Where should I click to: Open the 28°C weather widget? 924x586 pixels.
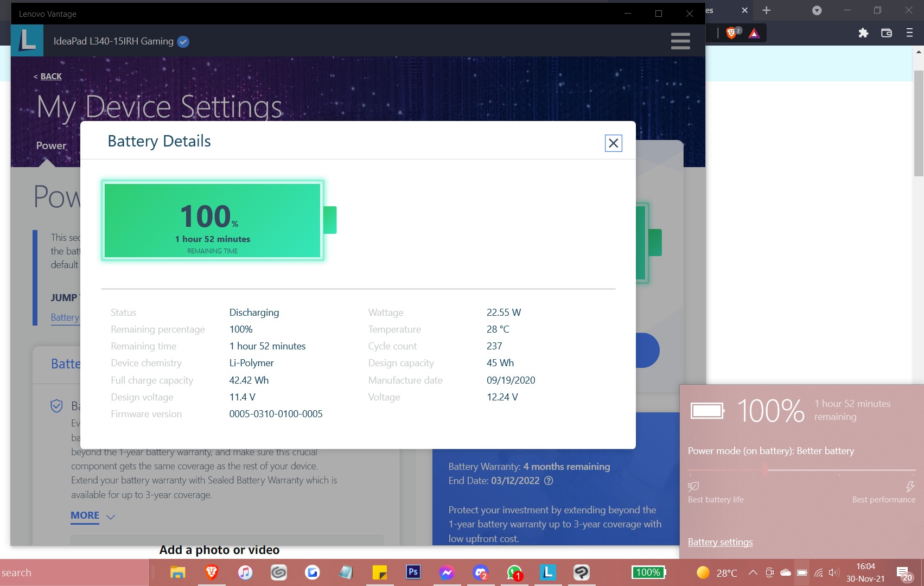tap(717, 573)
